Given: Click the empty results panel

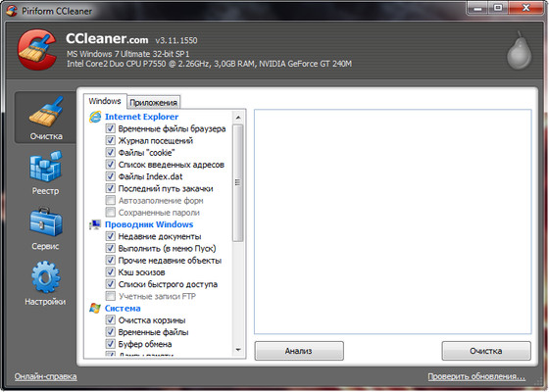Looking at the screenshot, I should 393,221.
